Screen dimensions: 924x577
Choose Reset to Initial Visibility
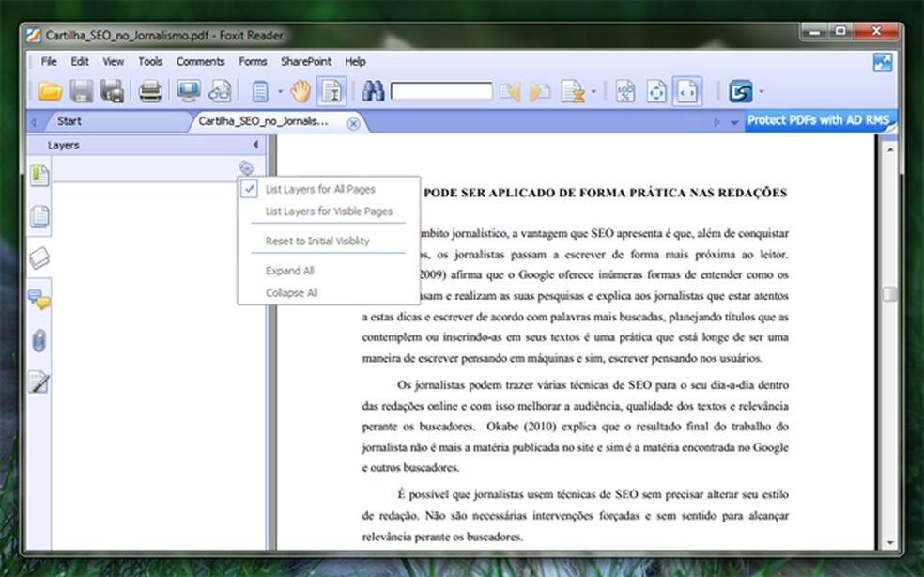click(x=317, y=241)
